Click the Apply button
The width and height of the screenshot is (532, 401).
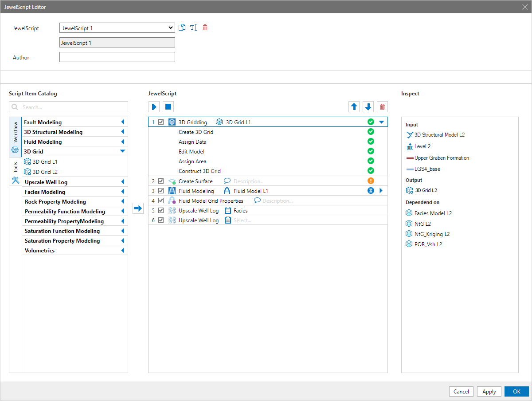[x=489, y=391]
